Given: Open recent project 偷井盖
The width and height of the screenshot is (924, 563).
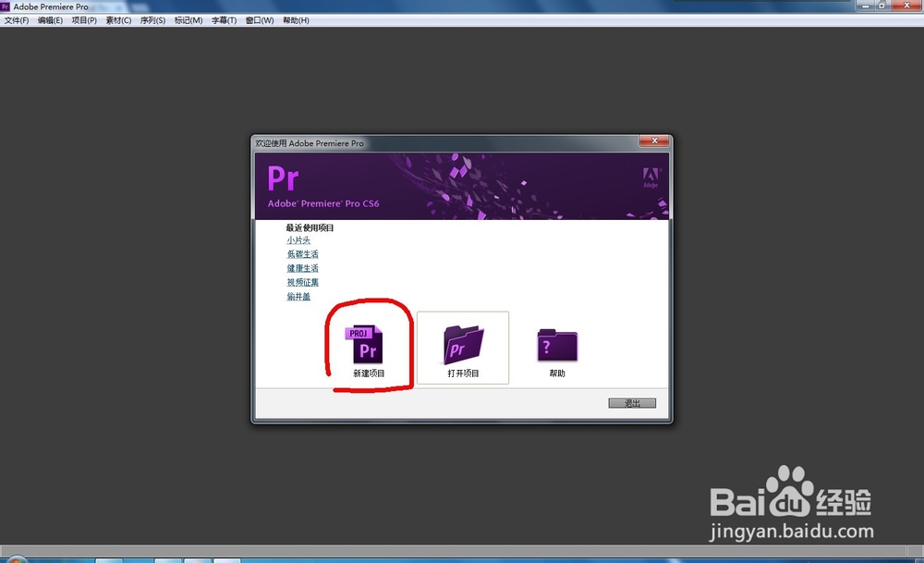Looking at the screenshot, I should coord(298,297).
